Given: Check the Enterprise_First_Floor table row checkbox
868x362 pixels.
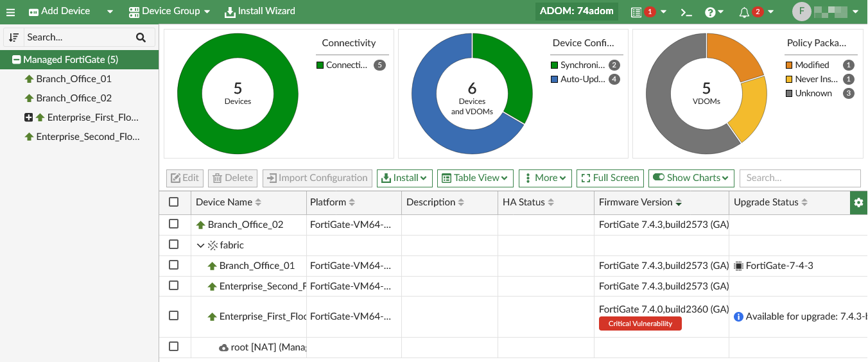Looking at the screenshot, I should pos(173,316).
